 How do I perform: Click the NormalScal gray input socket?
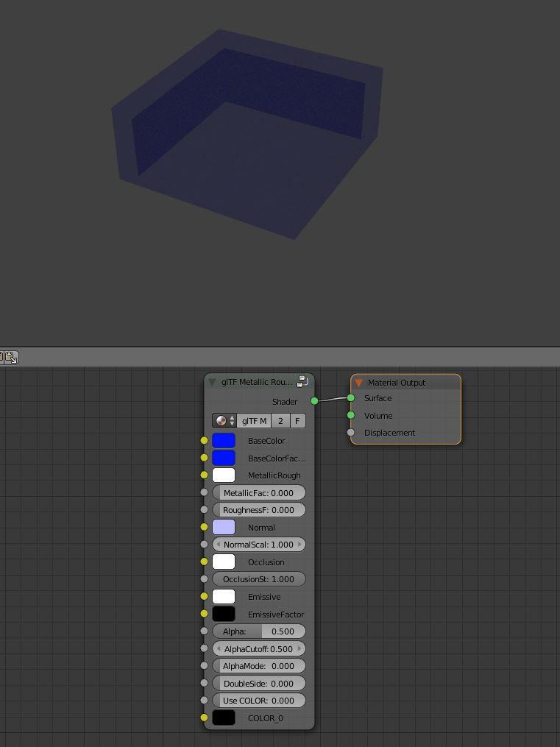205,544
